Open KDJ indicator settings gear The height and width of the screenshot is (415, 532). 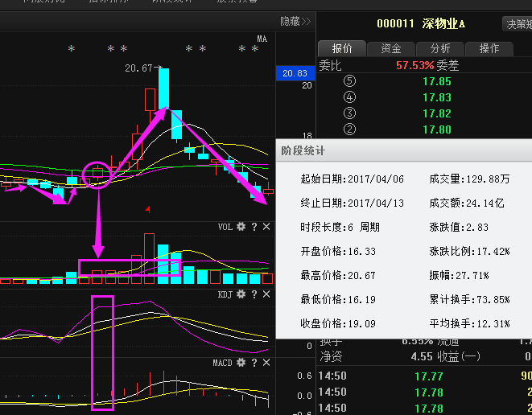(x=241, y=294)
